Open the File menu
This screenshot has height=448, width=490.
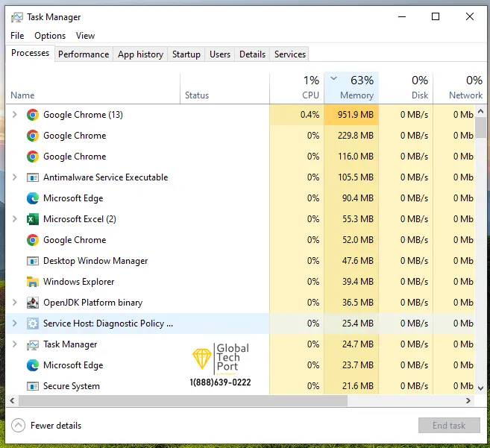point(17,36)
